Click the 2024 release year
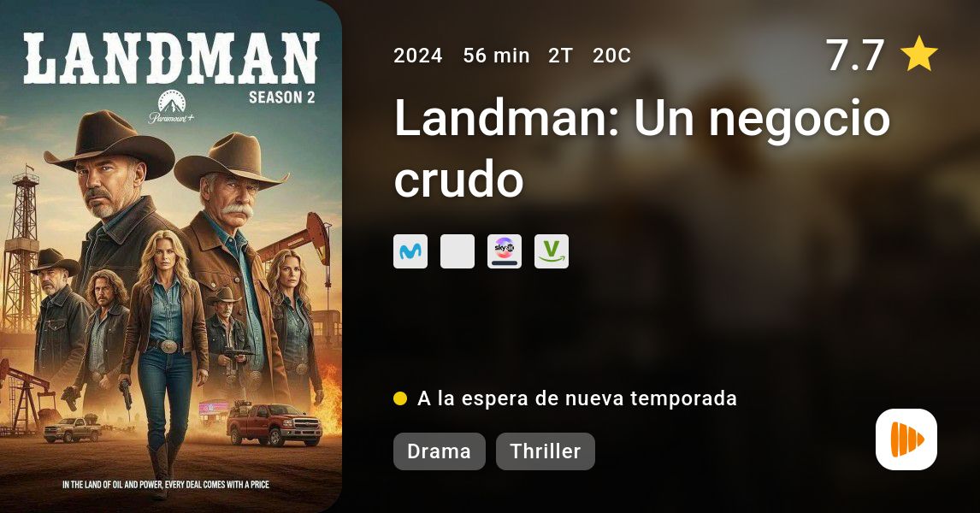This screenshot has height=513, width=980. [x=418, y=56]
